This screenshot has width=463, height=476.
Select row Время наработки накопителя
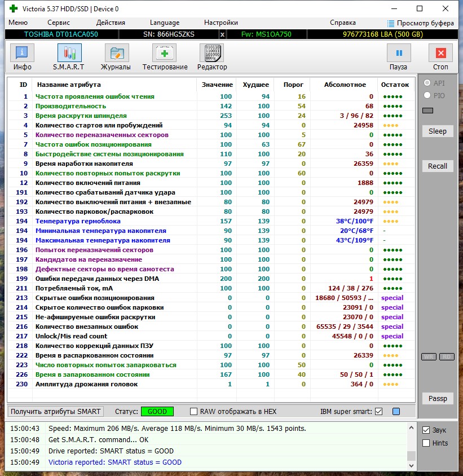[211, 164]
